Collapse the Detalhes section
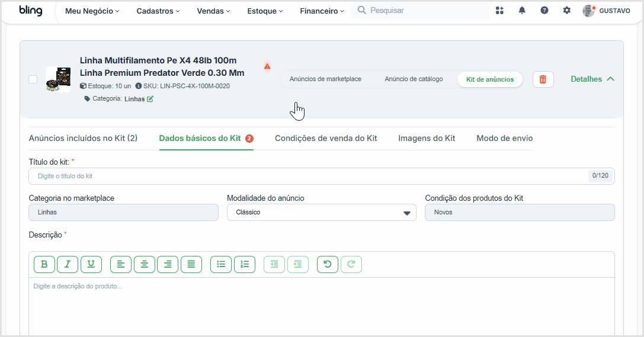 point(592,79)
